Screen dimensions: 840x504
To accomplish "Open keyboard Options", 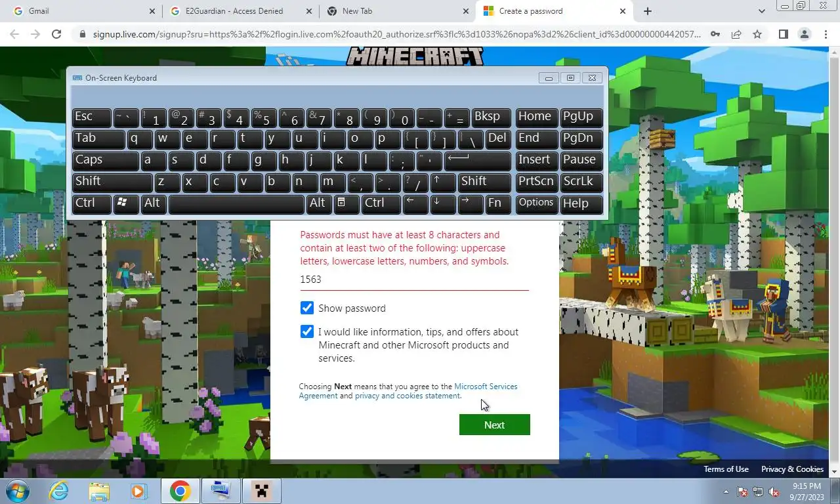I will pyautogui.click(x=537, y=203).
